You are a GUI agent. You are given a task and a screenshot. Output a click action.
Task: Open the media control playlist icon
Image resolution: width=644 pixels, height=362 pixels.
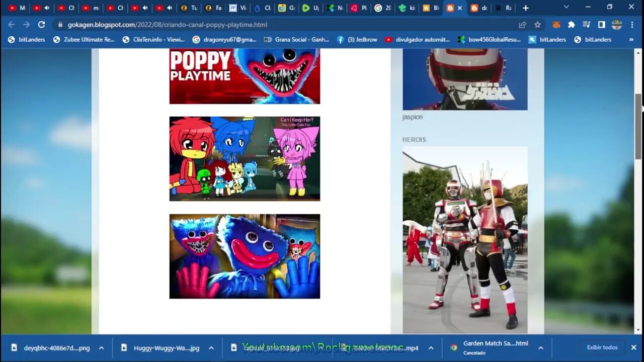tap(586, 25)
